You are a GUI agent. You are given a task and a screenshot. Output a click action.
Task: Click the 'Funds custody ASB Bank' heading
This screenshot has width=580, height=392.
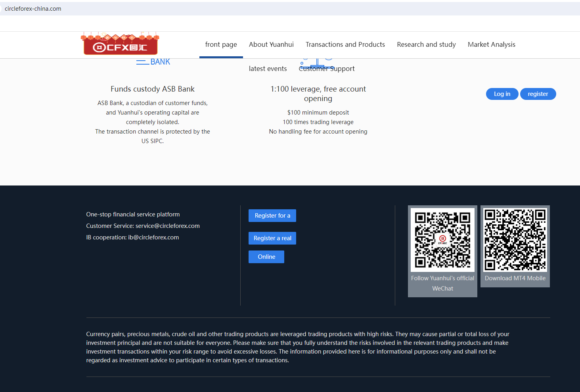(x=153, y=89)
